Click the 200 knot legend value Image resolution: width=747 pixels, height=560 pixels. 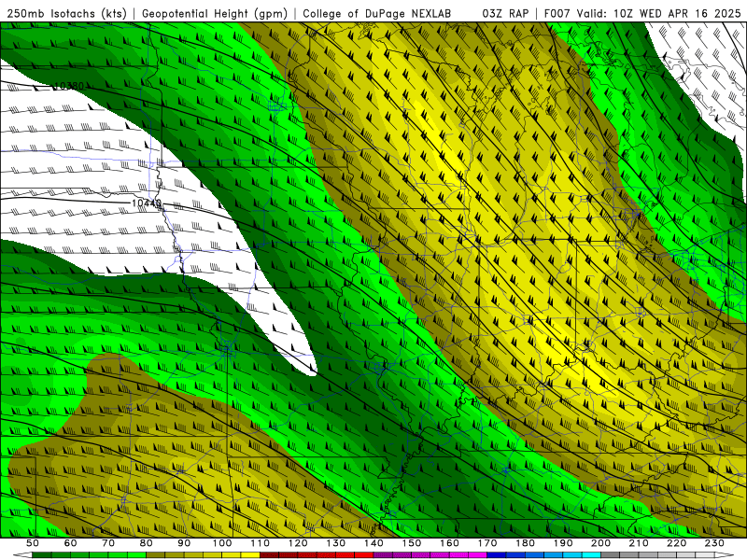(600, 543)
